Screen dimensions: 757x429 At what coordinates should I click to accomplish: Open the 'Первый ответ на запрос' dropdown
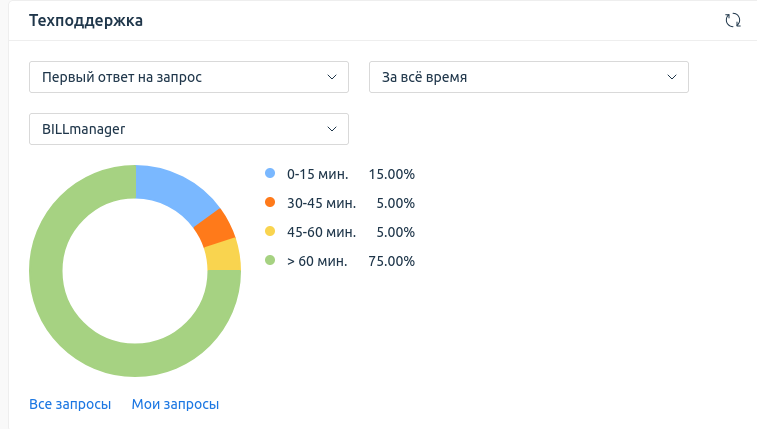click(x=189, y=77)
